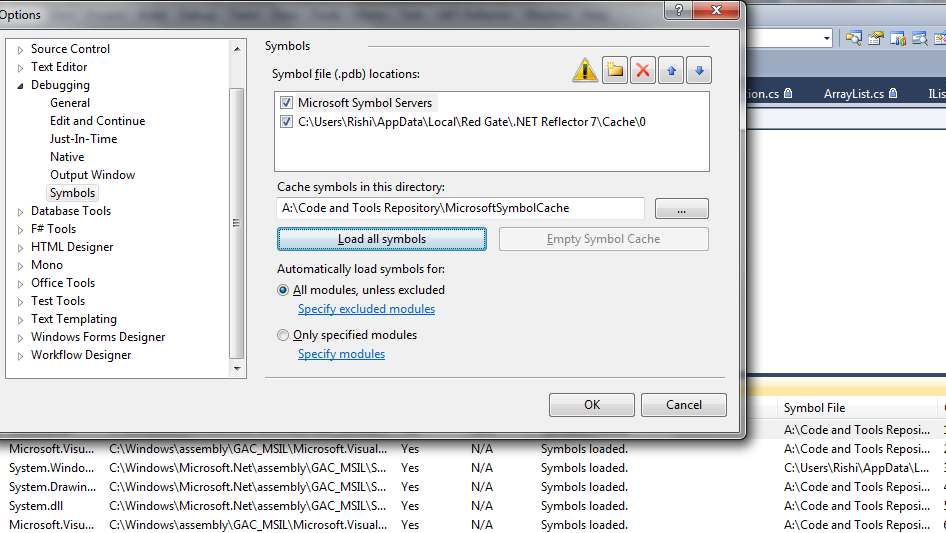Select Symbols page in tree
The image size is (946, 533).
point(72,193)
